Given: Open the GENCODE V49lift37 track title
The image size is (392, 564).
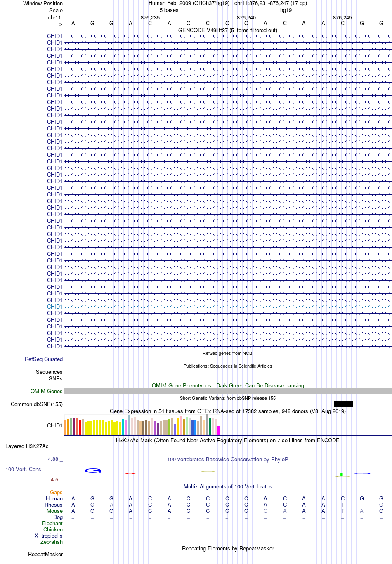Looking at the screenshot, I should (228, 30).
